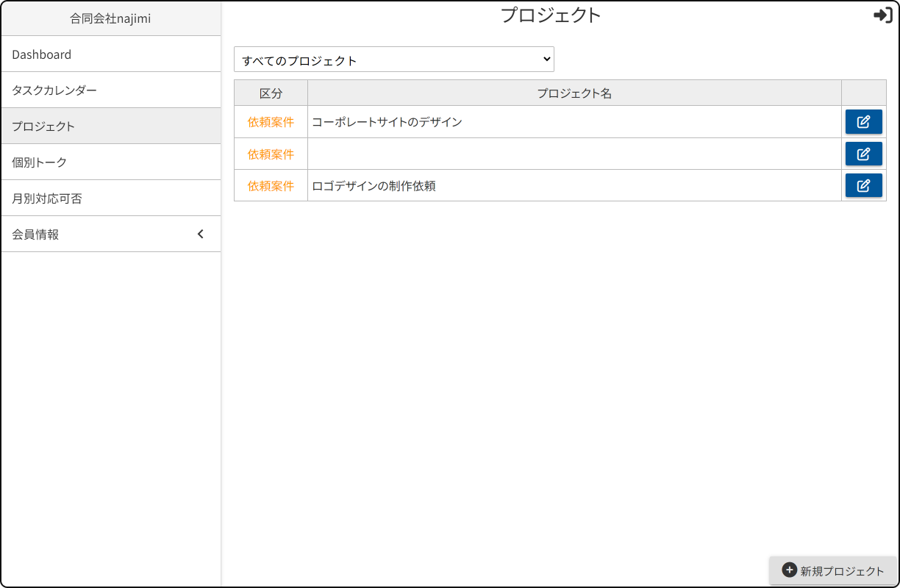Navigate to 月別対応可否 page

(46, 198)
